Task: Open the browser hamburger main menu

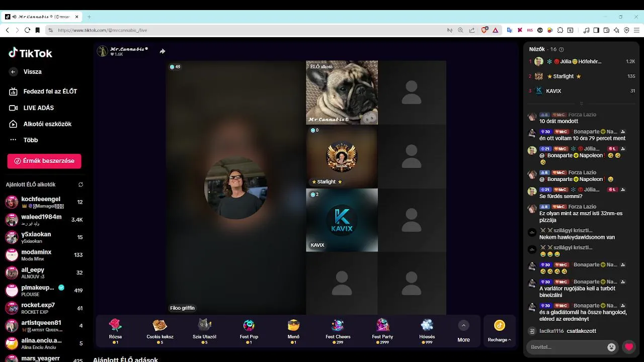Action: (636, 30)
